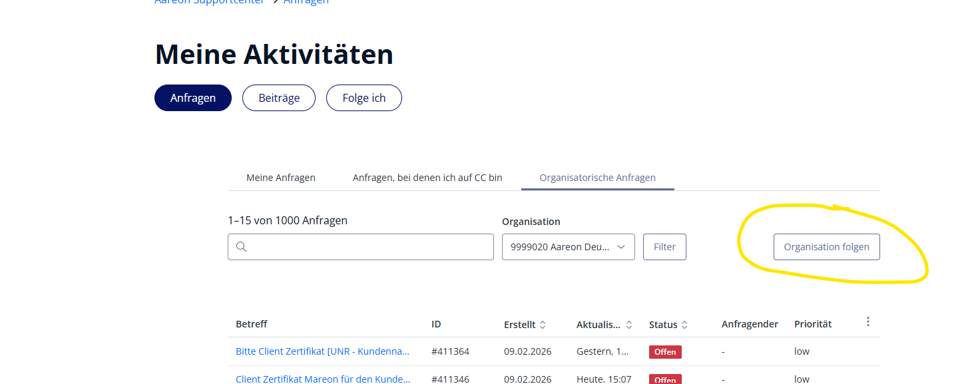Sort by Erstellt column arrows
980x384 pixels.
[543, 325]
